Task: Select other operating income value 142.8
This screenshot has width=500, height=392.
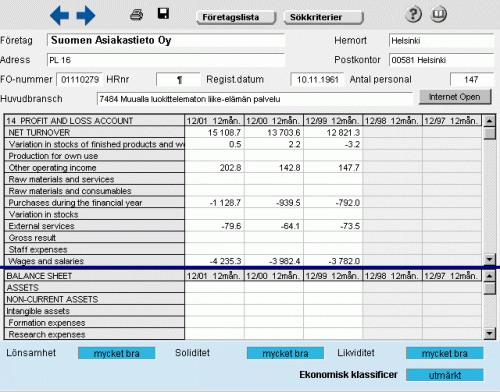Action: click(274, 168)
